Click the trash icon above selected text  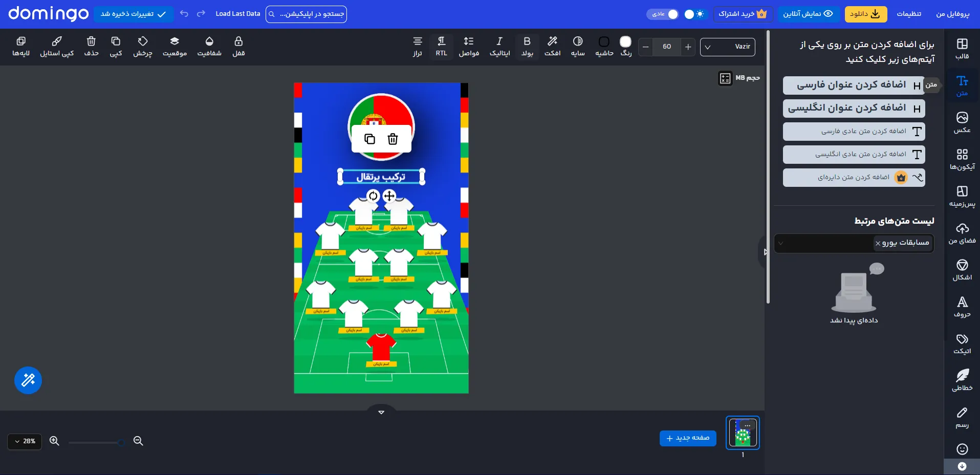[x=393, y=139]
